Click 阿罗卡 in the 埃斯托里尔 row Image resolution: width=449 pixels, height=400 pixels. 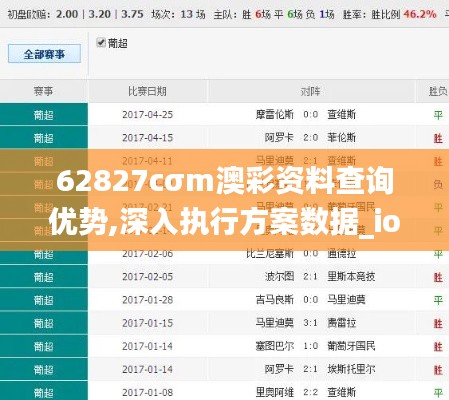(x=279, y=369)
